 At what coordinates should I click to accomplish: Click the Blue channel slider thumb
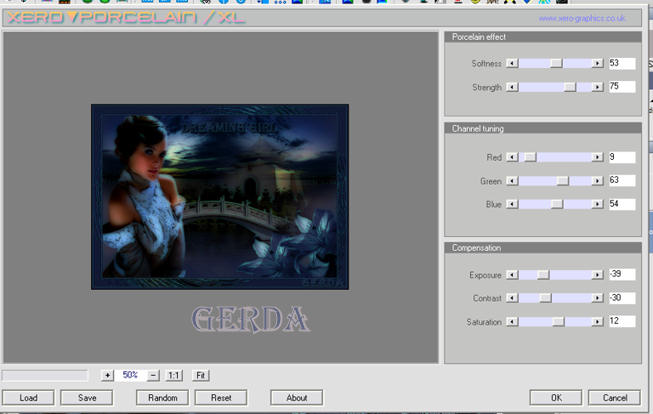(x=557, y=204)
